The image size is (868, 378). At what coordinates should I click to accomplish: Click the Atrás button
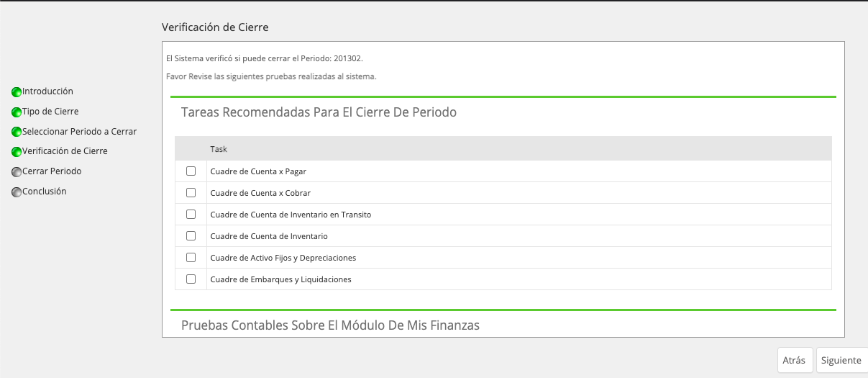[795, 360]
